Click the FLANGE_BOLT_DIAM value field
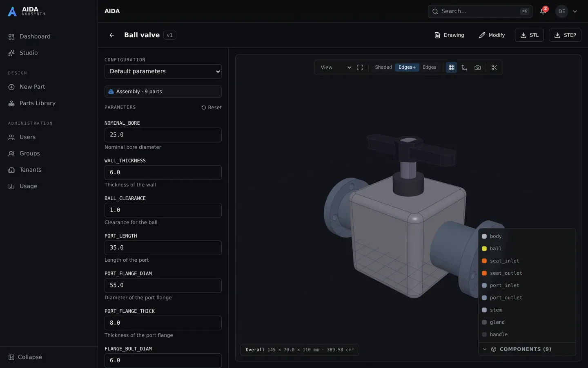 tap(163, 361)
